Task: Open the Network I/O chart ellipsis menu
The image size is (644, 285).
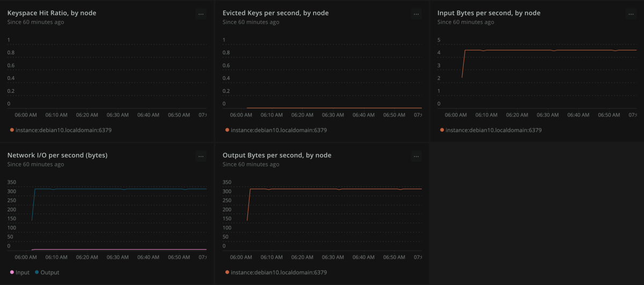Action: tap(201, 157)
